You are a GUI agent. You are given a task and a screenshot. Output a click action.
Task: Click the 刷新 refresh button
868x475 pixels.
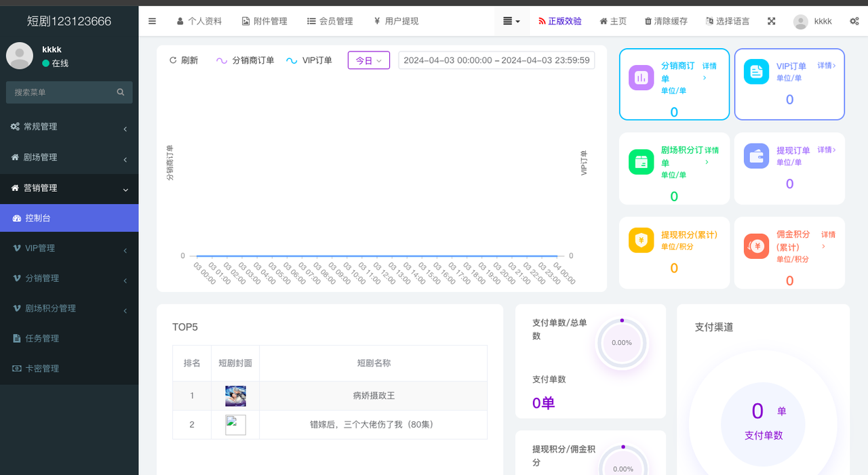tap(184, 60)
